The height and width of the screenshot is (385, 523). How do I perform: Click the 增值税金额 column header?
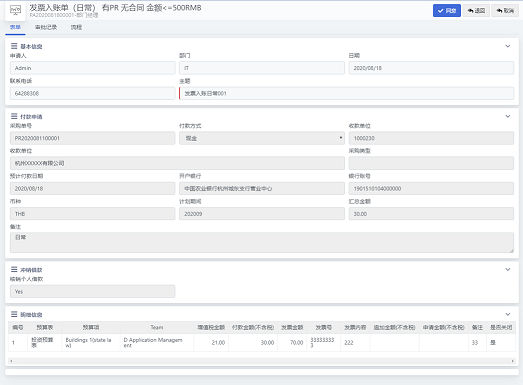[x=211, y=328]
